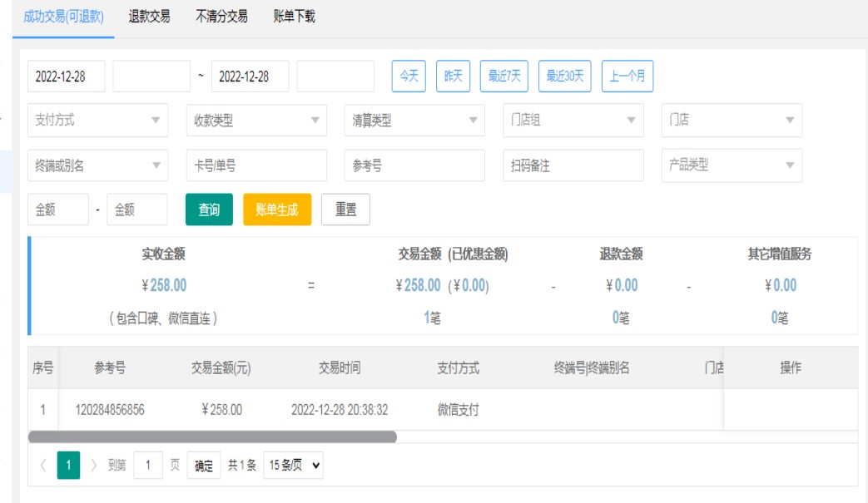Click the orange 账单生成 button

point(277,210)
